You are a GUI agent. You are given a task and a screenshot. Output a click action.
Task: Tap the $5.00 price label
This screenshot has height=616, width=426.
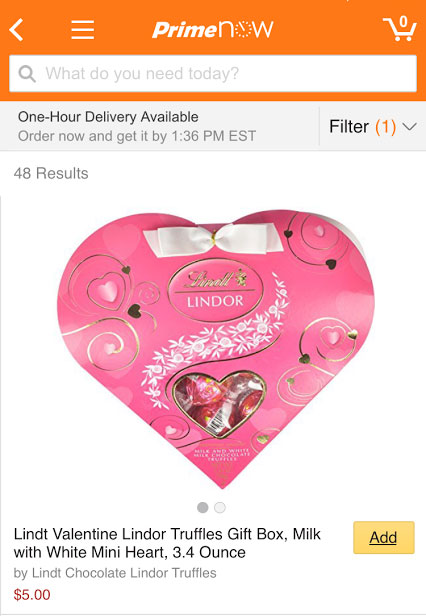tap(32, 594)
